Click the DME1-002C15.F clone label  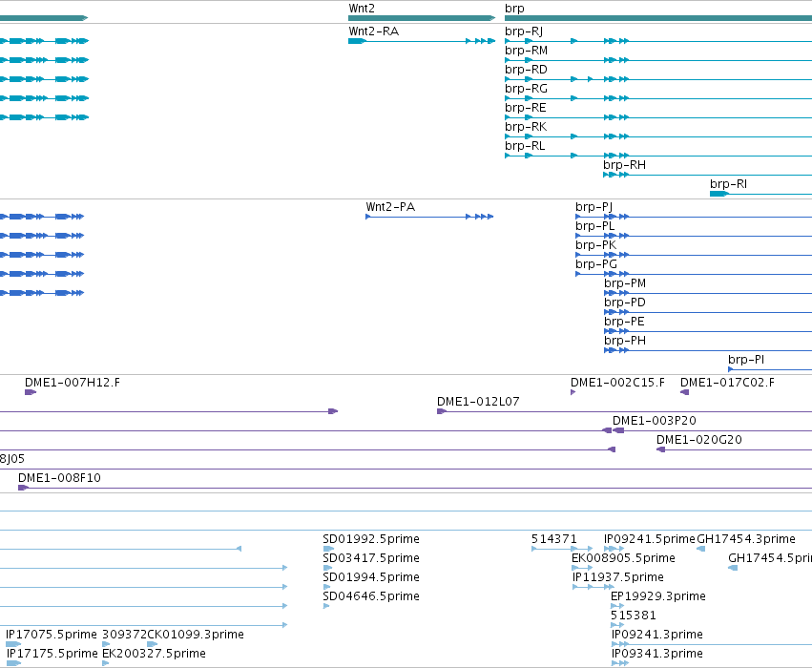[x=617, y=383]
